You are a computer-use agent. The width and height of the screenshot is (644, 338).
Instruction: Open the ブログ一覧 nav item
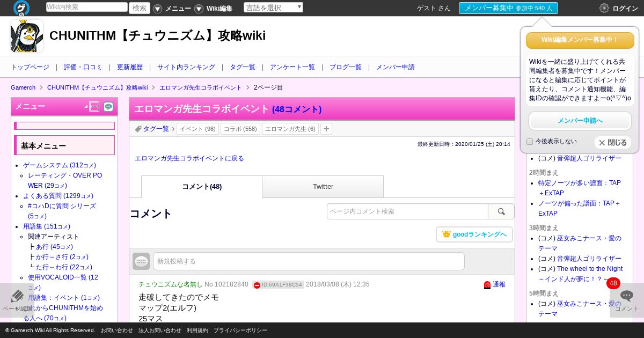pyautogui.click(x=346, y=67)
